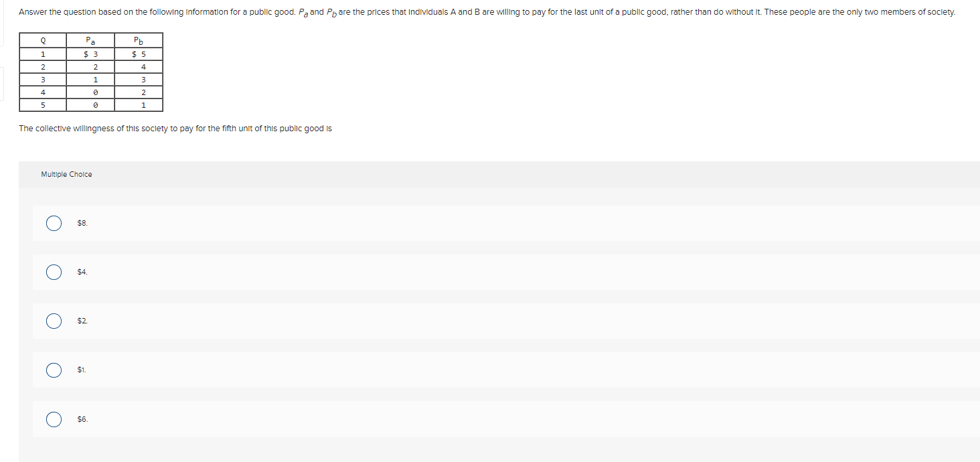Image resolution: width=980 pixels, height=462 pixels.
Task: Click the $5 value in the Pb column
Action: coord(139,53)
